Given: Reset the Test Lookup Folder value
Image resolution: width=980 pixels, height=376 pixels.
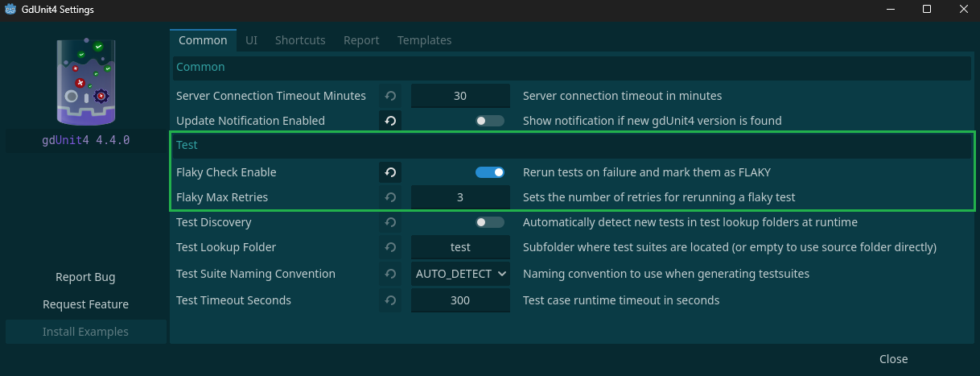Looking at the screenshot, I should [x=390, y=247].
